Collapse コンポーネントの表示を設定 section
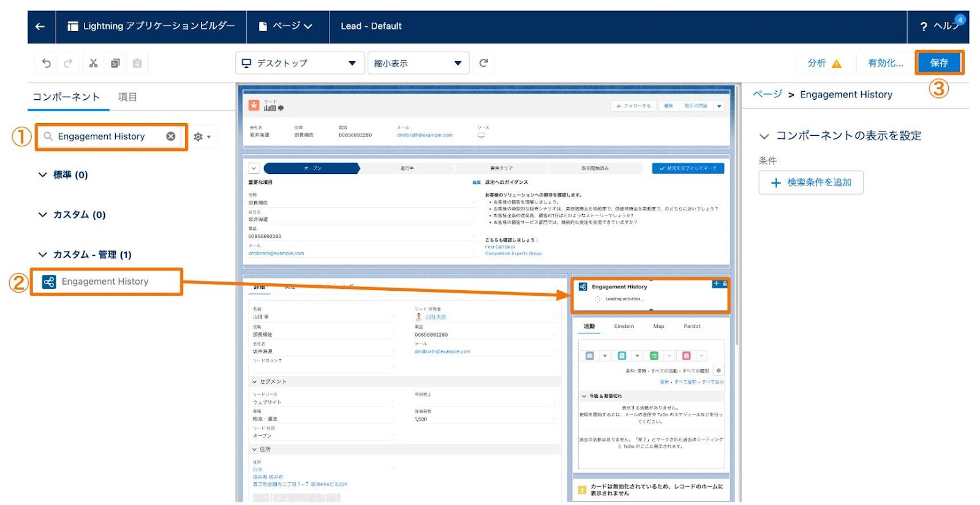This screenshot has height=505, width=980. point(764,136)
